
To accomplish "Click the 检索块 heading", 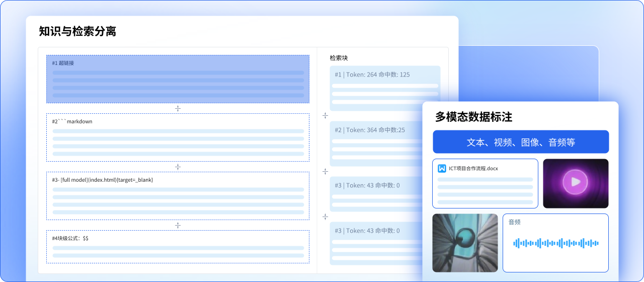I will [339, 58].
